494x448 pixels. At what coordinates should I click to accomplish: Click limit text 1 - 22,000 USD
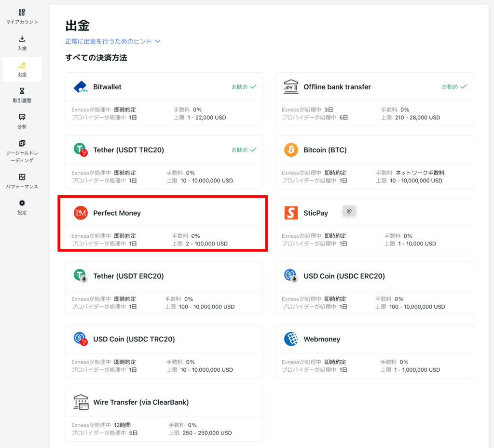[x=206, y=118]
